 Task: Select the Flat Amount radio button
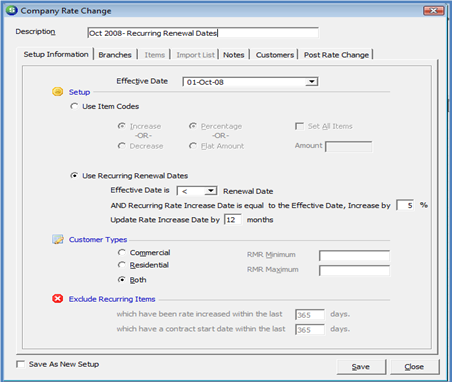click(193, 146)
